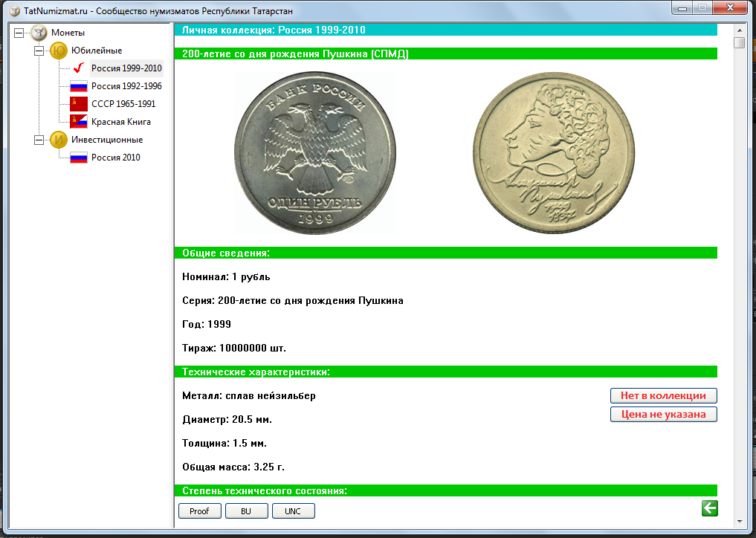Select the Инвестиционные category label

[107, 139]
